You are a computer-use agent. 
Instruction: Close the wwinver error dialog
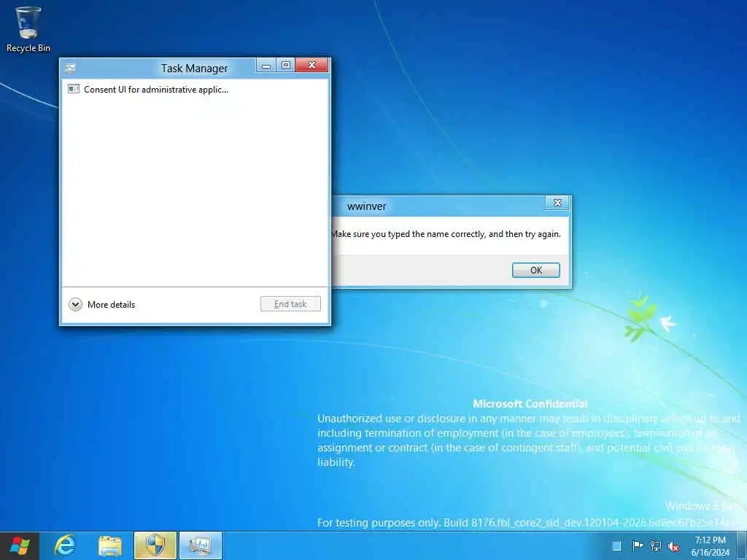(557, 203)
